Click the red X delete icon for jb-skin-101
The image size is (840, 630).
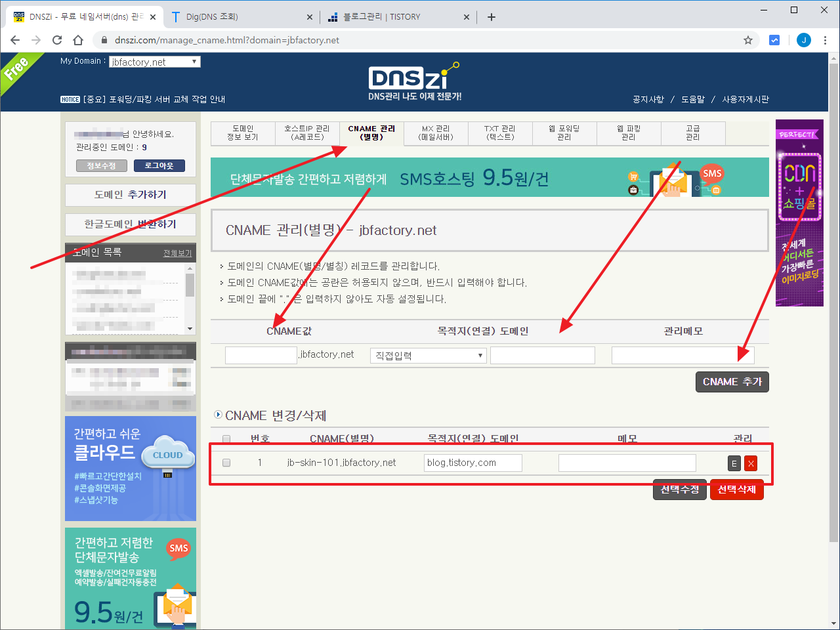tap(751, 463)
